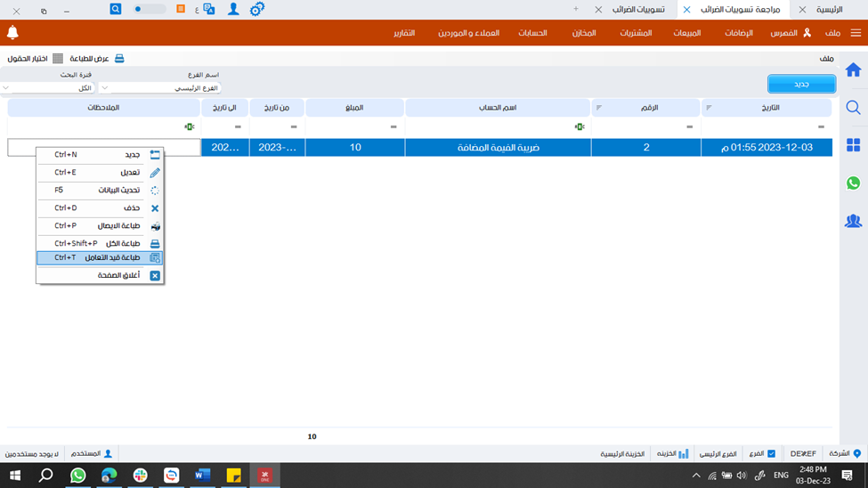This screenshot has height=488, width=868.
Task: Open the settings gear icon in title bar
Action: (x=256, y=9)
